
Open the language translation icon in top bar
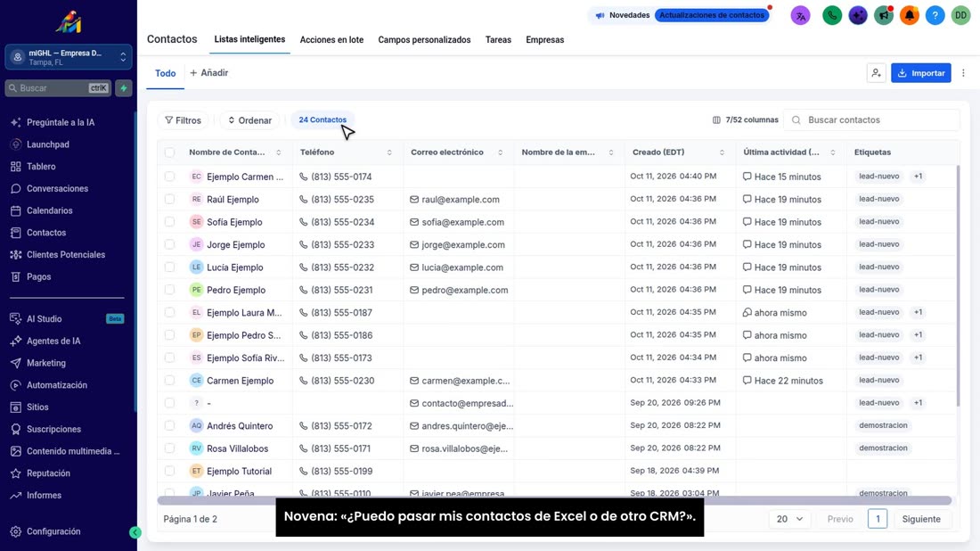pyautogui.click(x=800, y=15)
